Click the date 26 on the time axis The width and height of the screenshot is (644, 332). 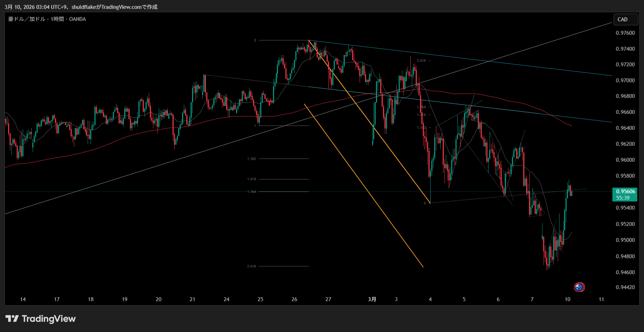pos(294,299)
